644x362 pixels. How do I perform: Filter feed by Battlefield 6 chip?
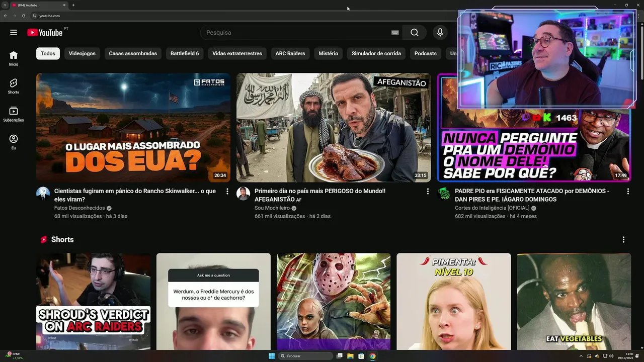(185, 53)
